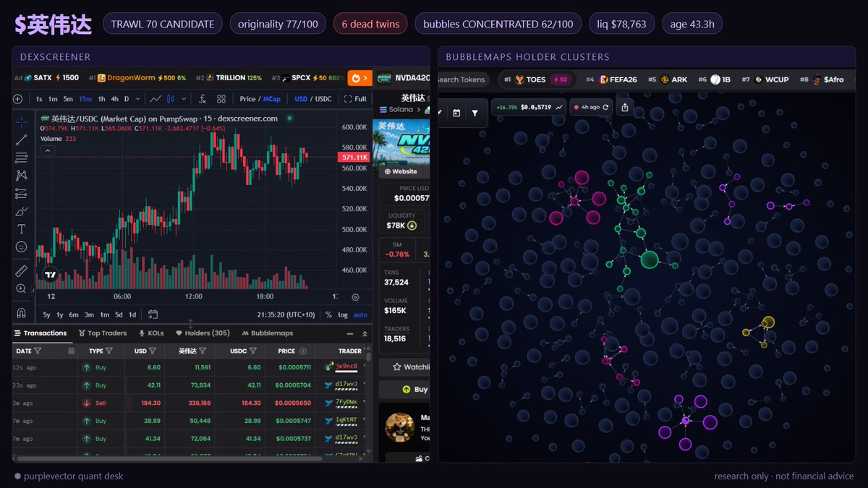868x488 pixels.
Task: Open the emoji sticker tool
Action: point(22,247)
